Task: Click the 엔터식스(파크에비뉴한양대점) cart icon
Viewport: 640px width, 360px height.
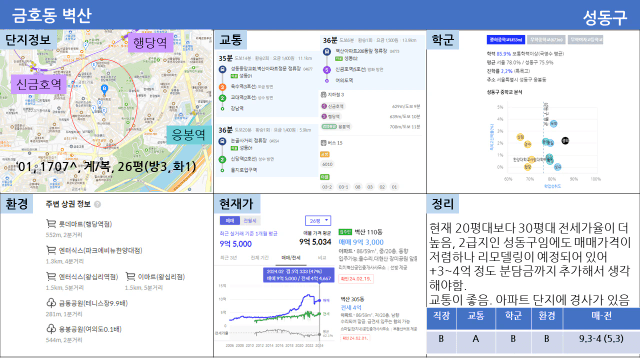Action: [51, 250]
